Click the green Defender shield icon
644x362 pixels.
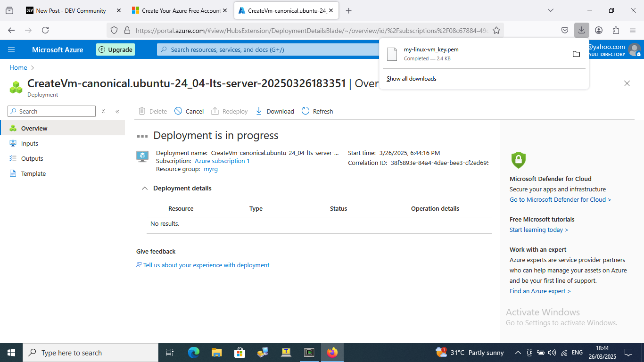[518, 160]
